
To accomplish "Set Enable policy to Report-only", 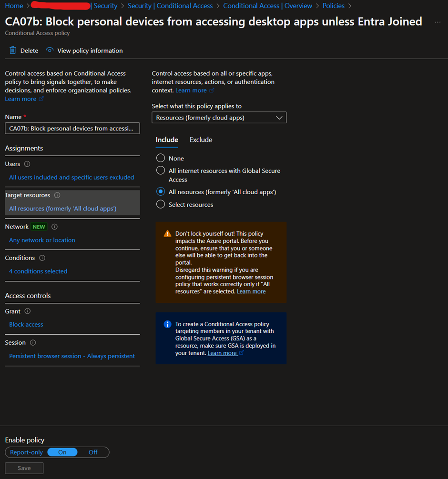I will click(26, 452).
